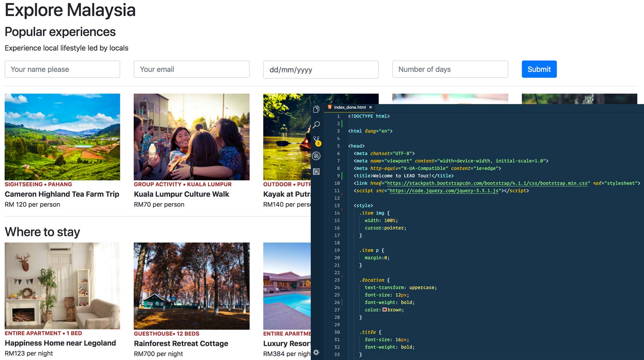Click 'Cameron Highland Tea Farm Trip' title

coord(62,194)
